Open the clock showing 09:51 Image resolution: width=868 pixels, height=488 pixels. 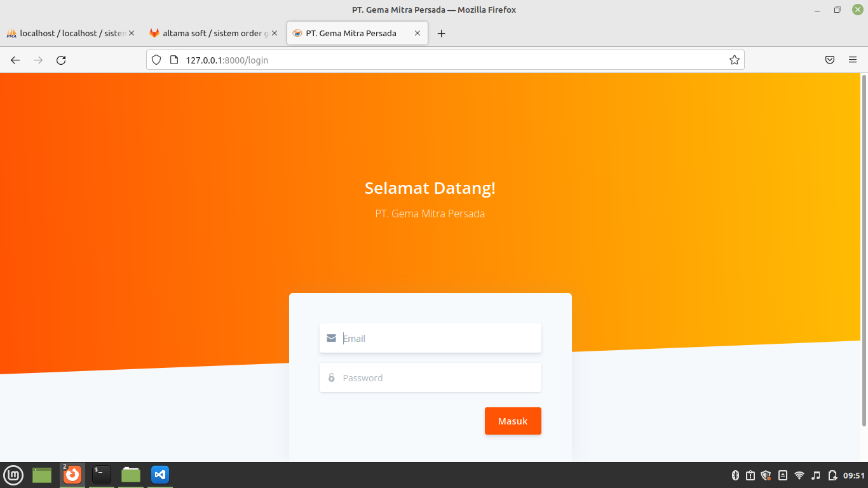click(x=854, y=475)
